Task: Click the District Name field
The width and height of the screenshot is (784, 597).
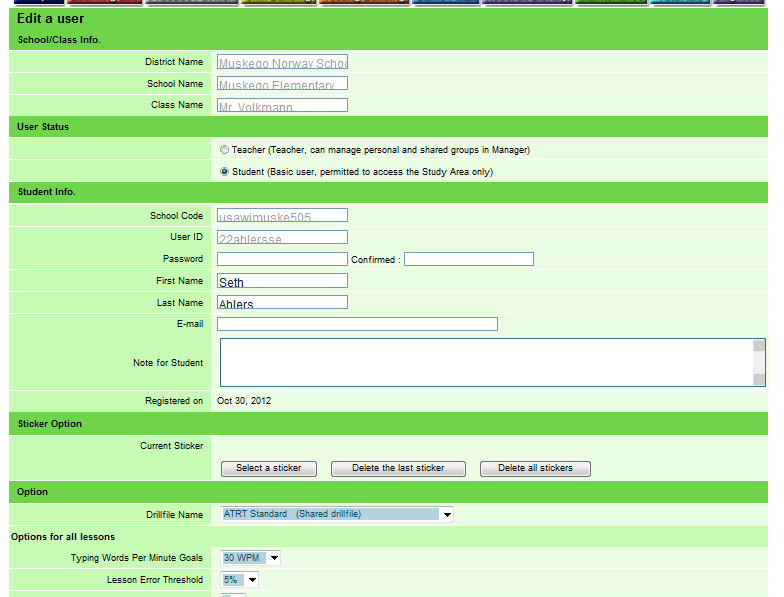Action: (282, 62)
